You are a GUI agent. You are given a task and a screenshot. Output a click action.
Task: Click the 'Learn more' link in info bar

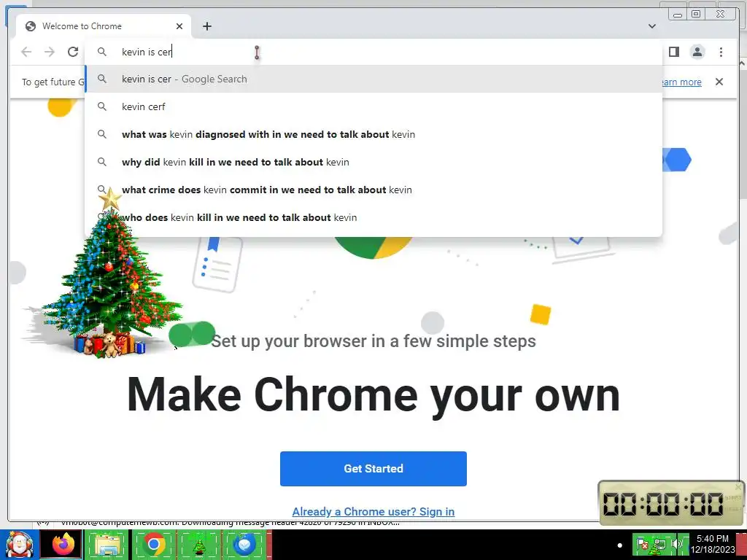click(x=682, y=82)
